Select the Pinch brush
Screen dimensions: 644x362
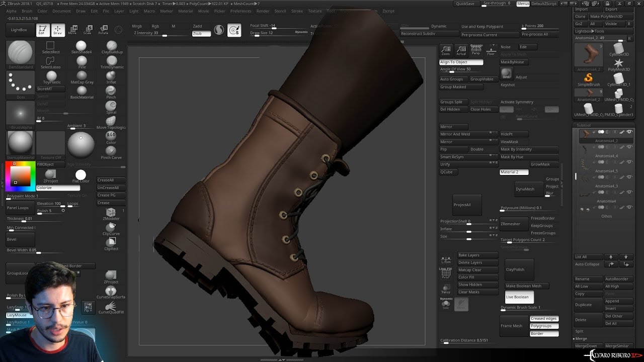coord(111,93)
